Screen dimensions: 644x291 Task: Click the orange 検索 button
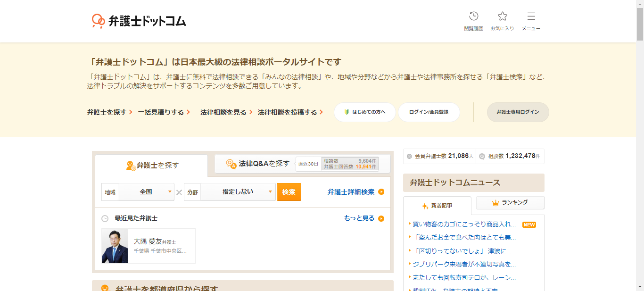coord(289,192)
